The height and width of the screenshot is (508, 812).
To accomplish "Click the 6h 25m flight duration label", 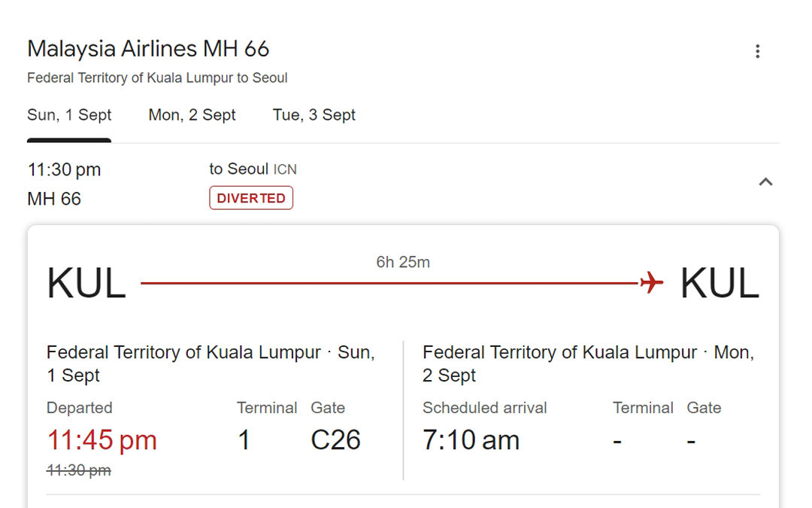I will coord(403,263).
